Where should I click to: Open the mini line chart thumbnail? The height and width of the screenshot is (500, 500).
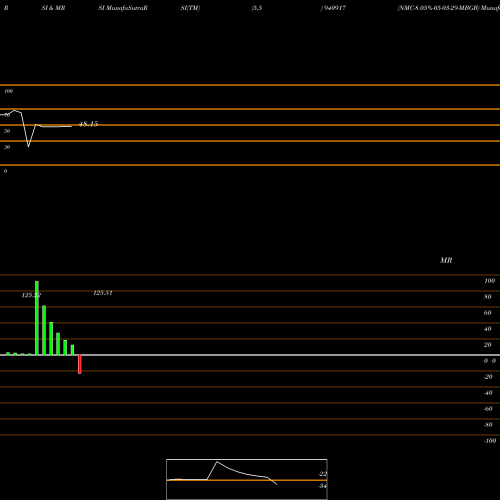click(247, 479)
